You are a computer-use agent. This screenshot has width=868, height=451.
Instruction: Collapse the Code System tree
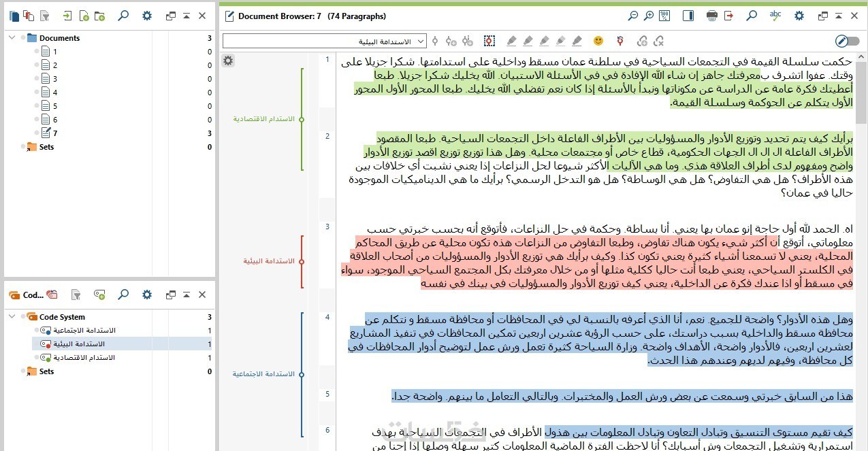click(12, 317)
